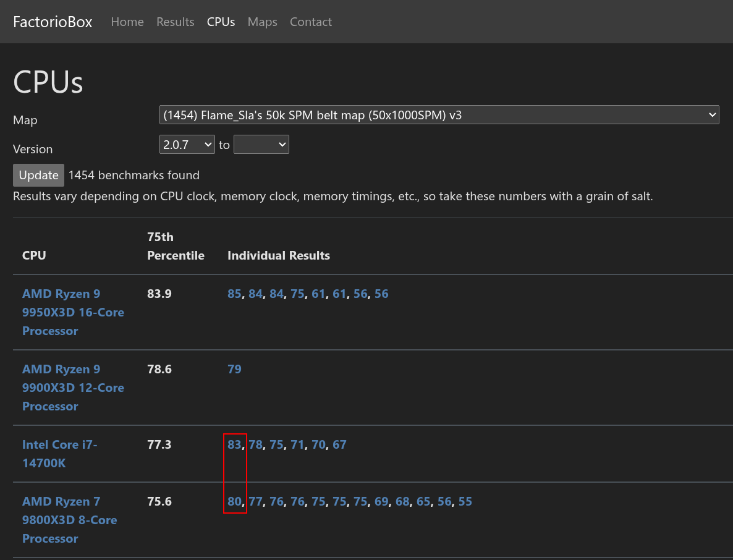Image resolution: width=733 pixels, height=560 pixels.
Task: Open the Maps nav item
Action: point(262,22)
